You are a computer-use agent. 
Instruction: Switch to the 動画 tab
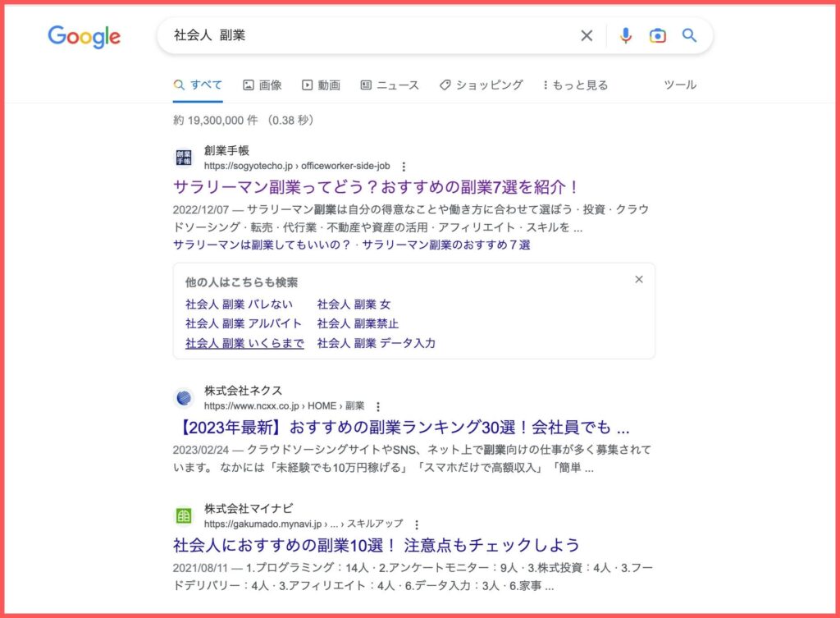coord(321,85)
